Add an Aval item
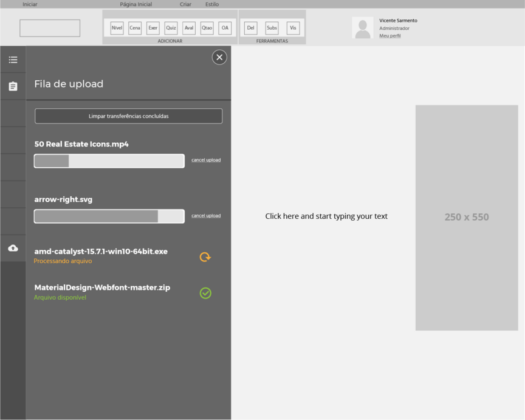Screen dimensions: 525x420 (189, 28)
